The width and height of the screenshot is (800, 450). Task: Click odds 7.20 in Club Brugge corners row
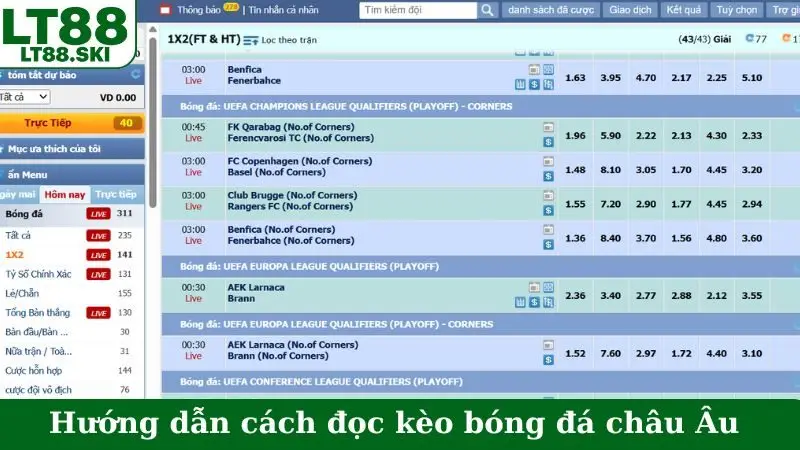click(x=610, y=204)
